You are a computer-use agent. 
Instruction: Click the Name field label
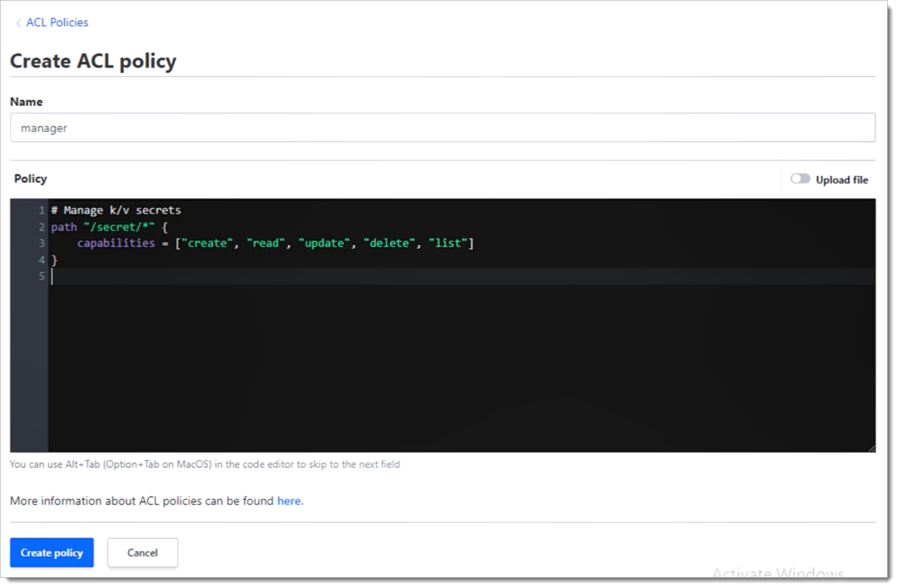(26, 102)
